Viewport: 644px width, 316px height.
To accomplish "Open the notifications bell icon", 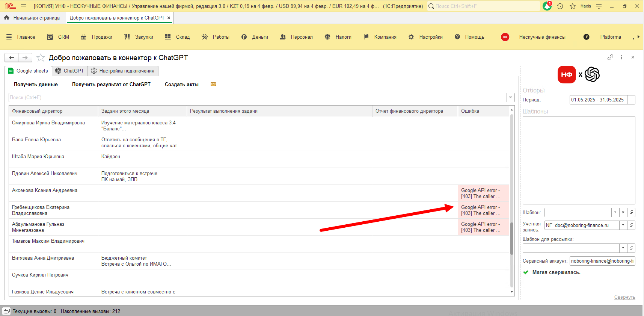I will point(547,6).
